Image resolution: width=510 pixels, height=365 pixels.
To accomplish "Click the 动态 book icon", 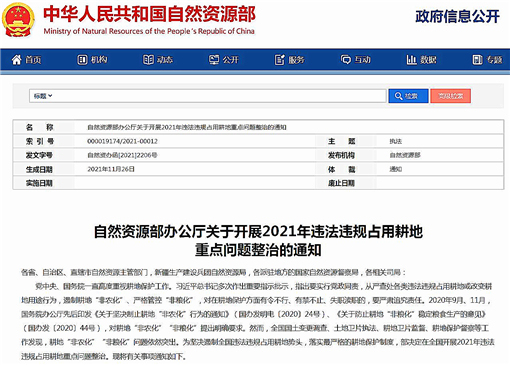I will (x=148, y=60).
